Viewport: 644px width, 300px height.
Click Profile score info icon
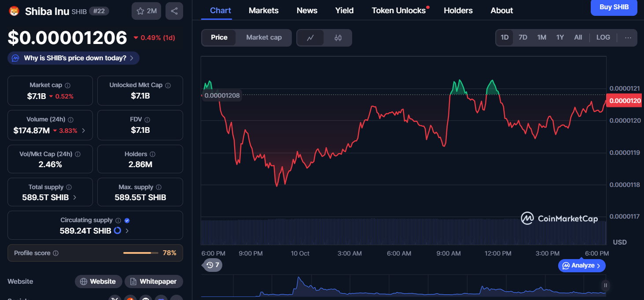[56, 253]
